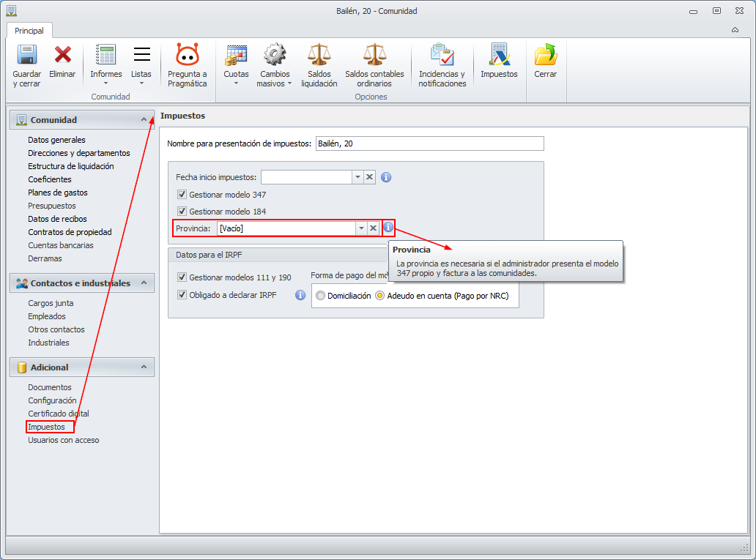Select Impuestos in Adicional list
The width and height of the screenshot is (756, 560).
point(46,427)
